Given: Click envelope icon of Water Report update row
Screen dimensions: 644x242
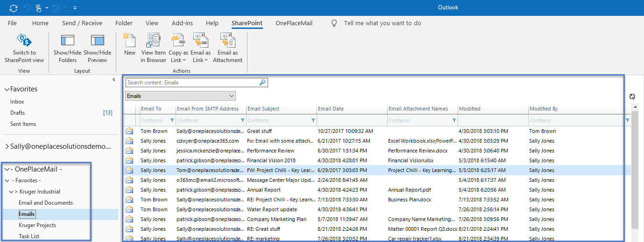Looking at the screenshot, I should [129, 209].
